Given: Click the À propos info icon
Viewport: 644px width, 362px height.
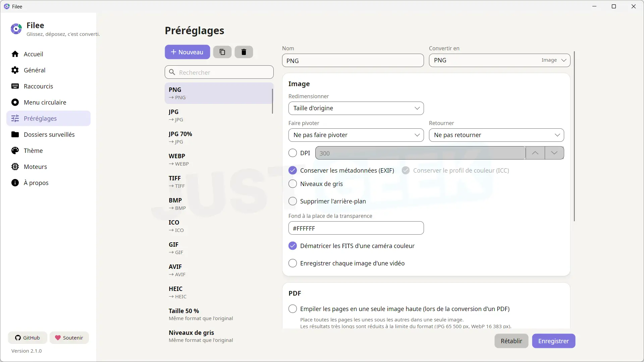Looking at the screenshot, I should [15, 183].
